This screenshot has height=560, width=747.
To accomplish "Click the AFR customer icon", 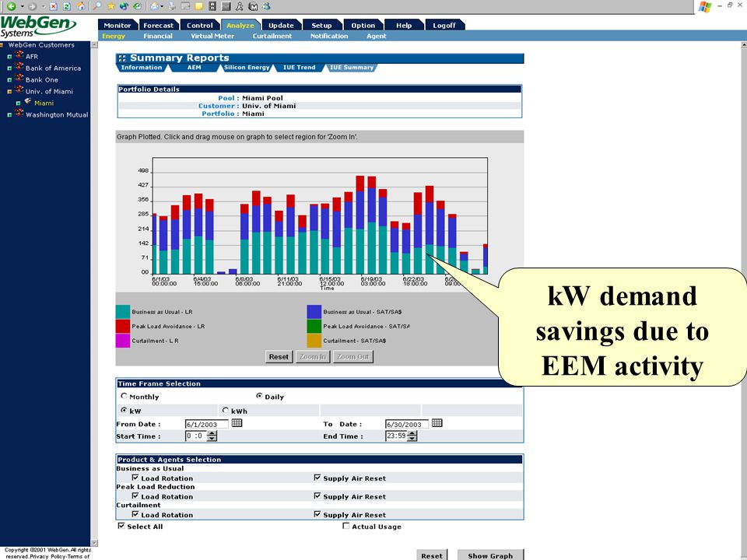I will pyautogui.click(x=19, y=54).
